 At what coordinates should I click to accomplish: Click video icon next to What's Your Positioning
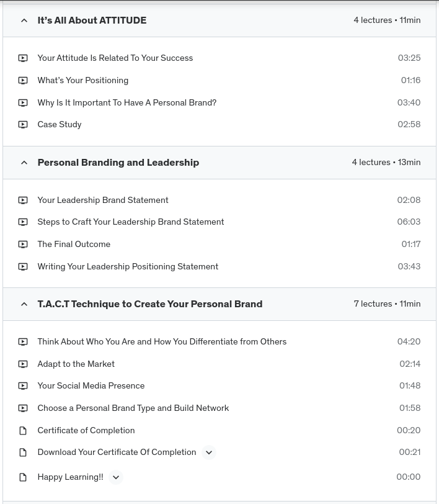pos(23,81)
